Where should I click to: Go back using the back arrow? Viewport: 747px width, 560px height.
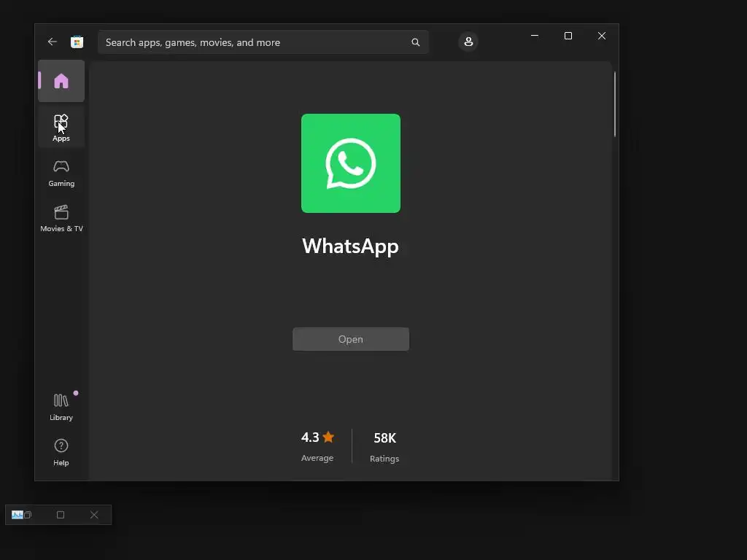click(x=53, y=42)
